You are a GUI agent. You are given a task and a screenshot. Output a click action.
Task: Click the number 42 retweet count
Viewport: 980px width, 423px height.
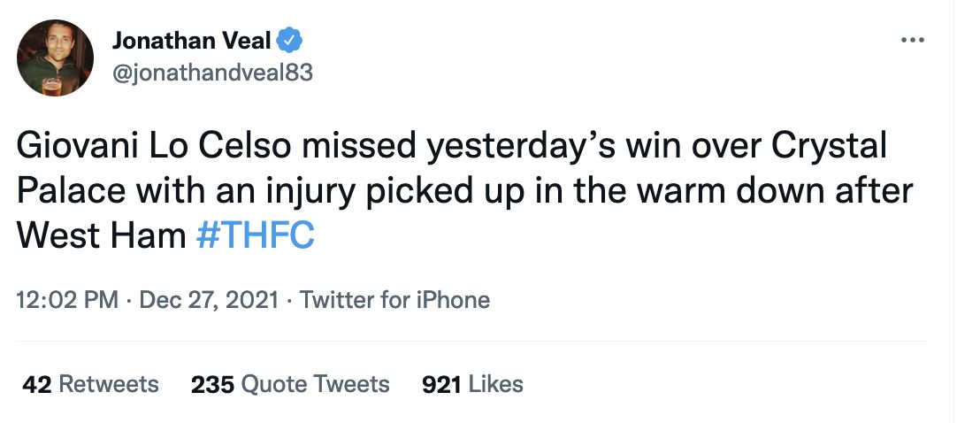(36, 384)
